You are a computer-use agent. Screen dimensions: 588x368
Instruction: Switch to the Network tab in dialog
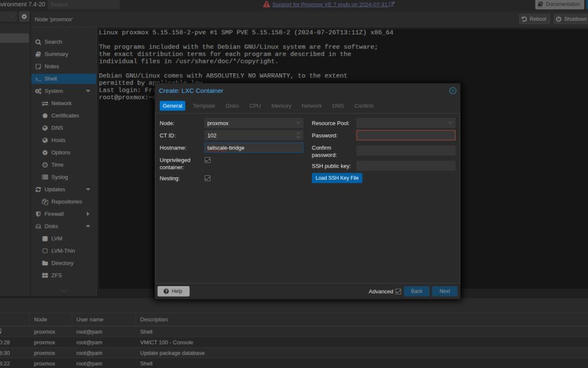(312, 106)
